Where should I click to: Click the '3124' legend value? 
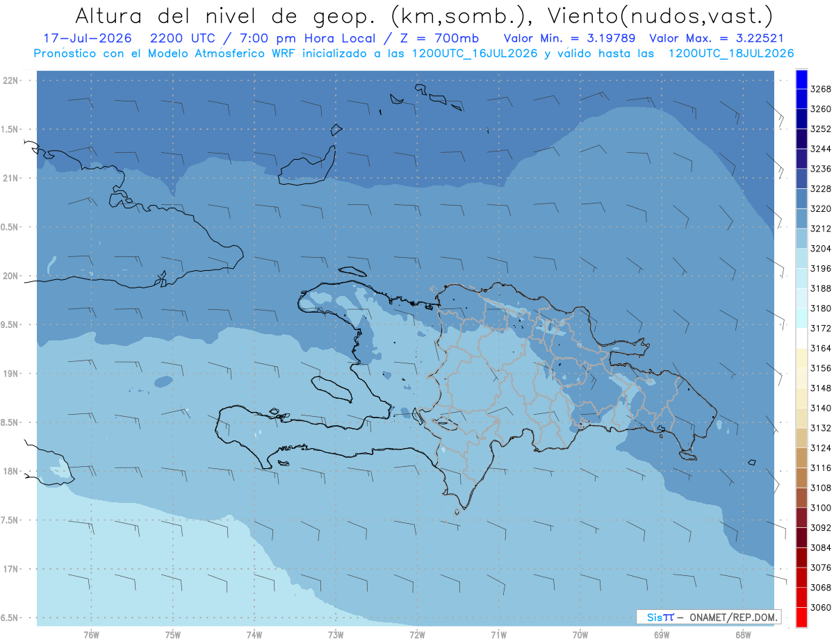click(821, 448)
